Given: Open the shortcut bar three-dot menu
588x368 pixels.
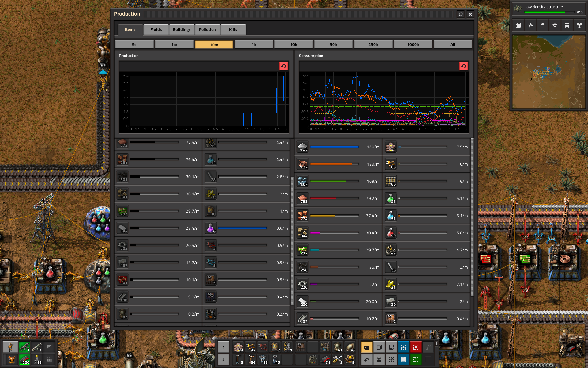Looking at the screenshot, I should 437,343.
